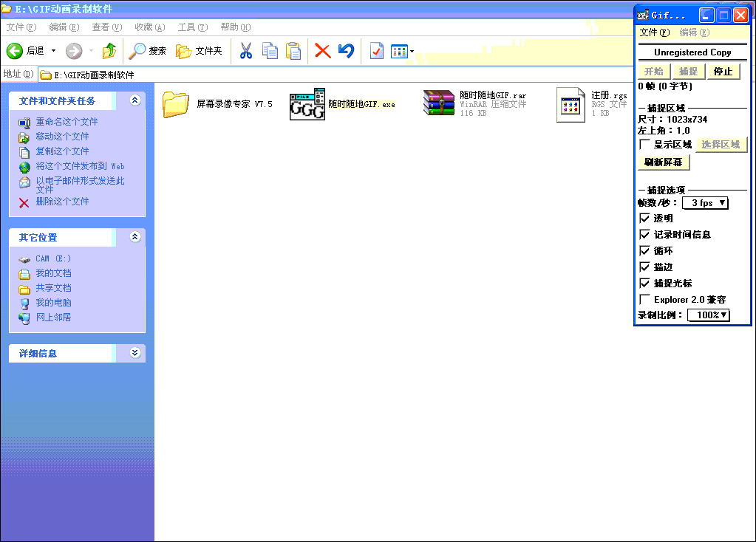Select the 屏幕录像专家 V7.5 folder icon
The width and height of the screenshot is (756, 542).
[175, 105]
